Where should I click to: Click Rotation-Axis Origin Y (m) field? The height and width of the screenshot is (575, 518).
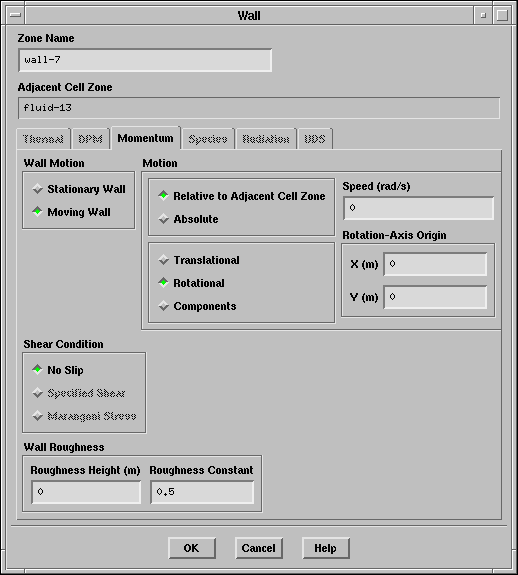[x=435, y=297]
